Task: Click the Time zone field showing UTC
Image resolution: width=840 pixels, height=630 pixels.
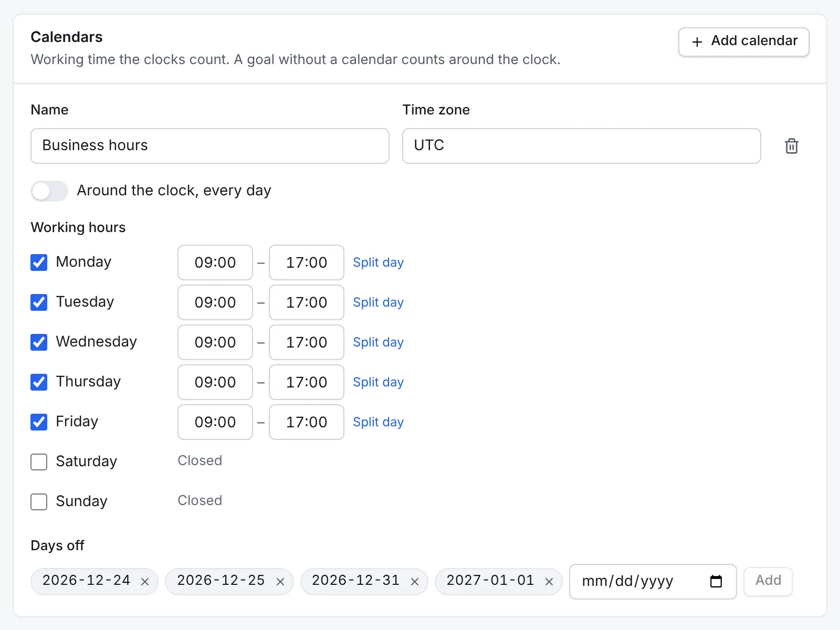Action: (582, 146)
